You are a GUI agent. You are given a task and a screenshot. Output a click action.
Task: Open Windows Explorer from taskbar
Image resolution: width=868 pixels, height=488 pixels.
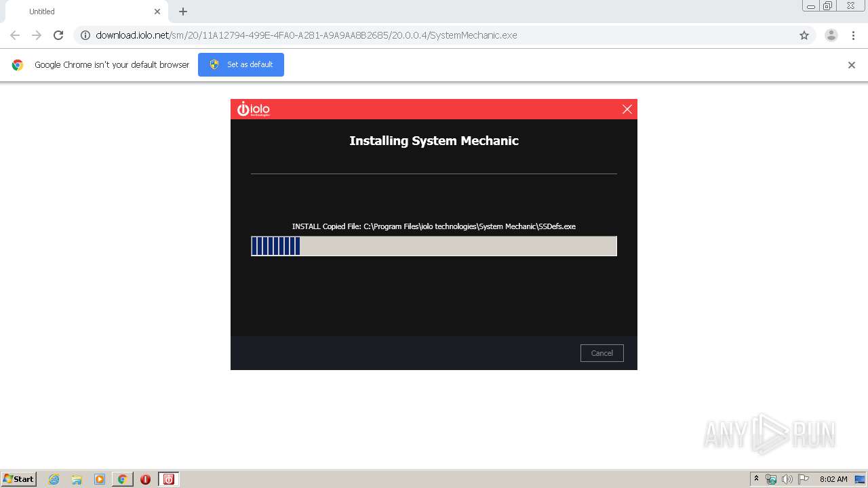[77, 479]
